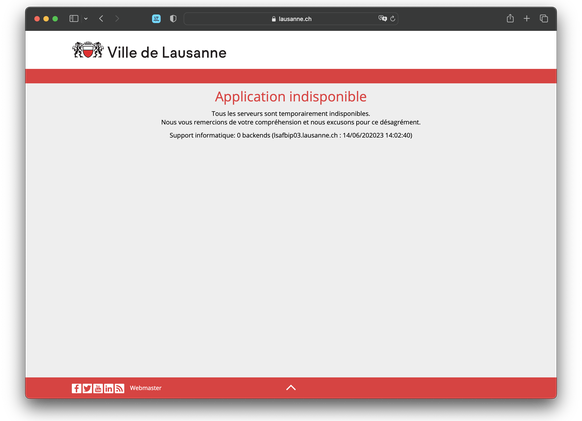Focus the lausanne.ch address bar
The width and height of the screenshot is (582, 421).
pyautogui.click(x=291, y=19)
